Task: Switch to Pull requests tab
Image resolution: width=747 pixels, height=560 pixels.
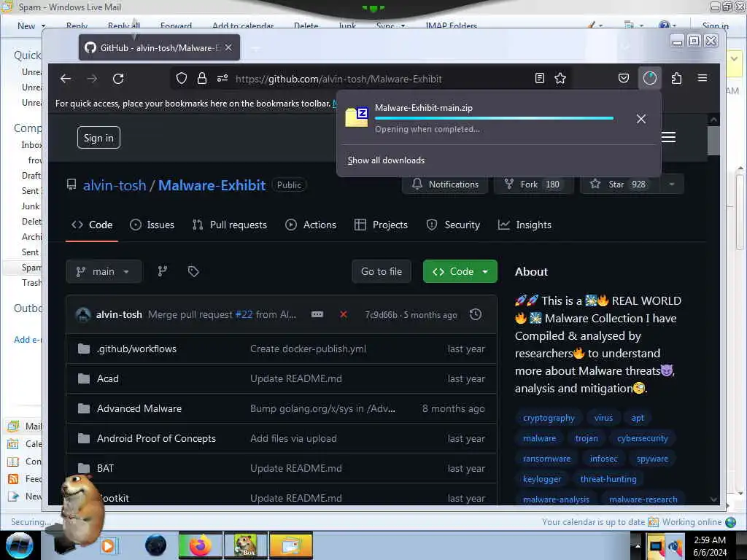Action: 230,225
